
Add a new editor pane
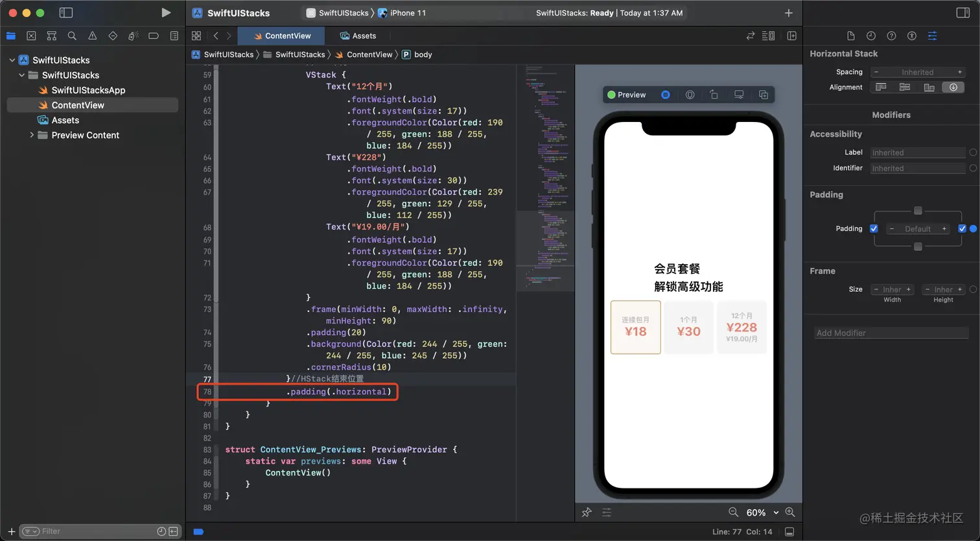point(791,36)
